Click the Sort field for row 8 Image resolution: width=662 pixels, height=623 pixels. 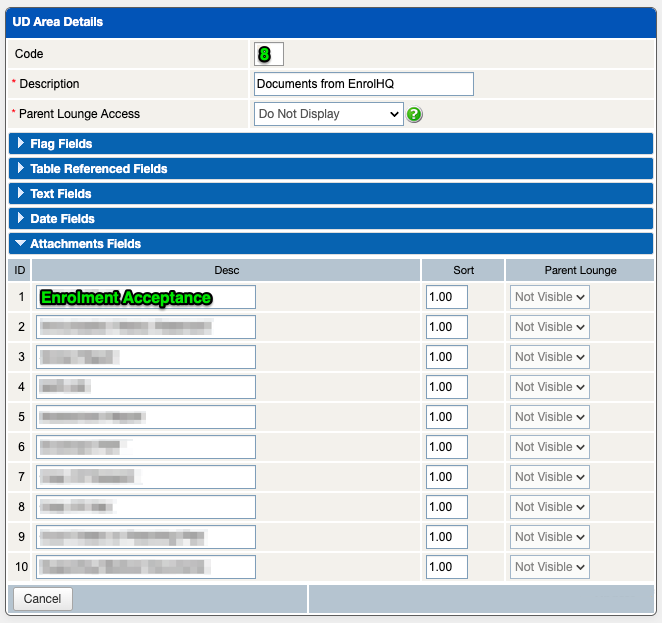(446, 507)
